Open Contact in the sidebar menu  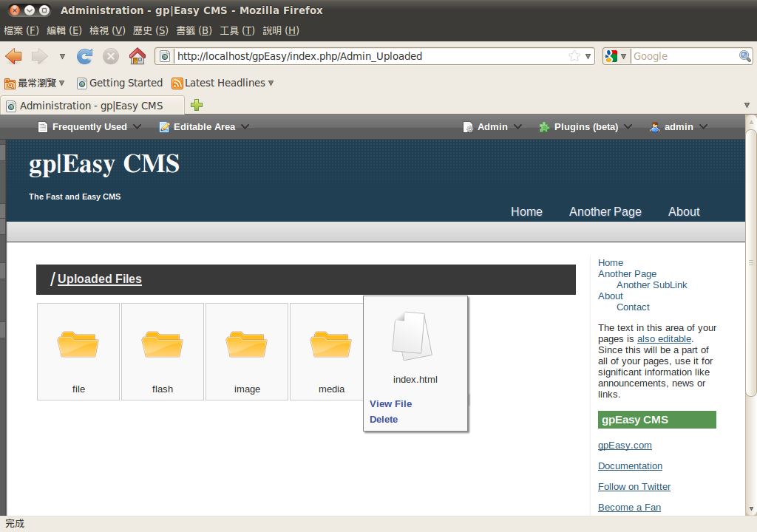coord(633,307)
